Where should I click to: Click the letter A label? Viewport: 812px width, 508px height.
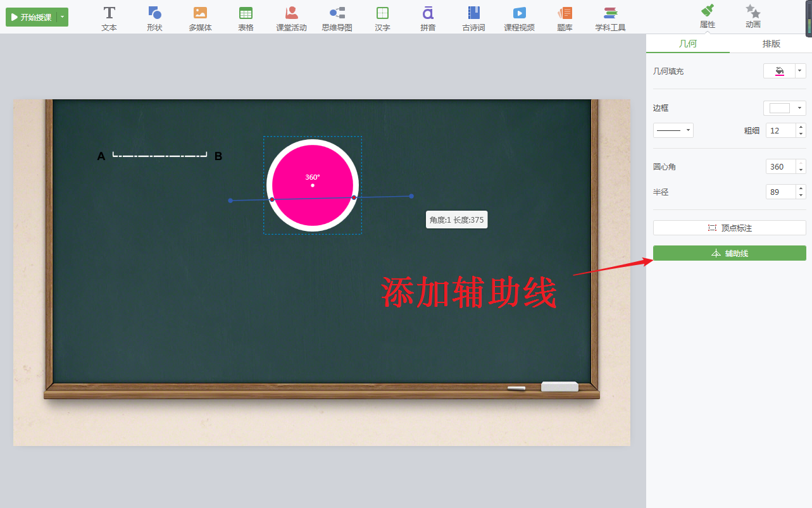coord(101,156)
